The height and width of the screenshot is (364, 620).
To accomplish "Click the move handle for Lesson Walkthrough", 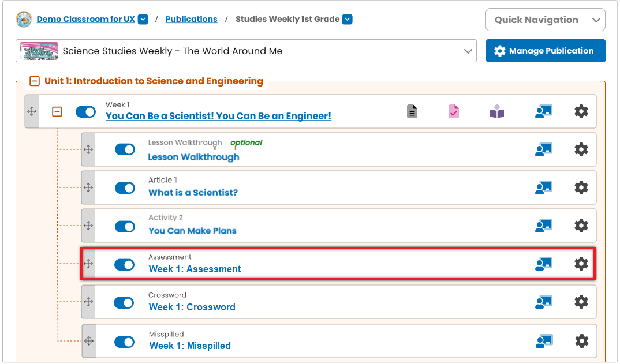I will (x=88, y=150).
